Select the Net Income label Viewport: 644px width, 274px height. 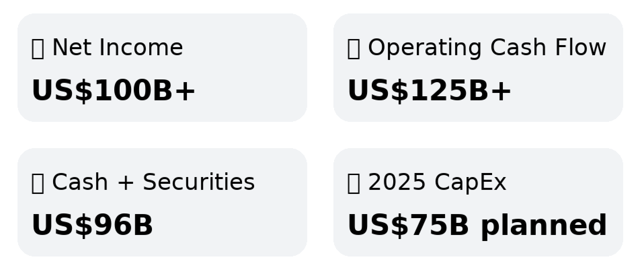[x=118, y=47]
